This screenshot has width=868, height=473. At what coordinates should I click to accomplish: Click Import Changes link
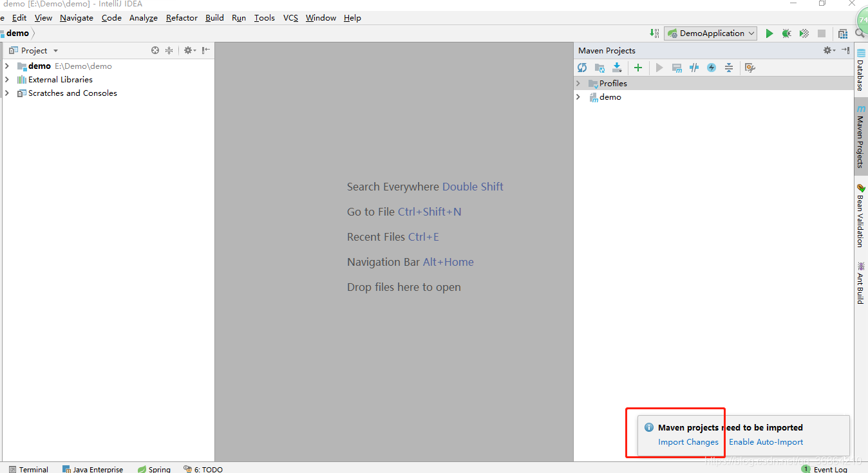[688, 441]
